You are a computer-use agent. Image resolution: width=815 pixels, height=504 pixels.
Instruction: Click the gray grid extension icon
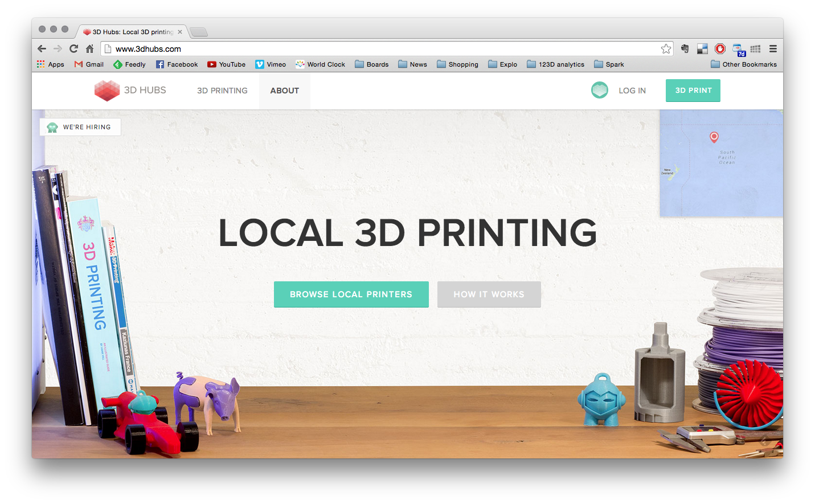click(x=755, y=49)
